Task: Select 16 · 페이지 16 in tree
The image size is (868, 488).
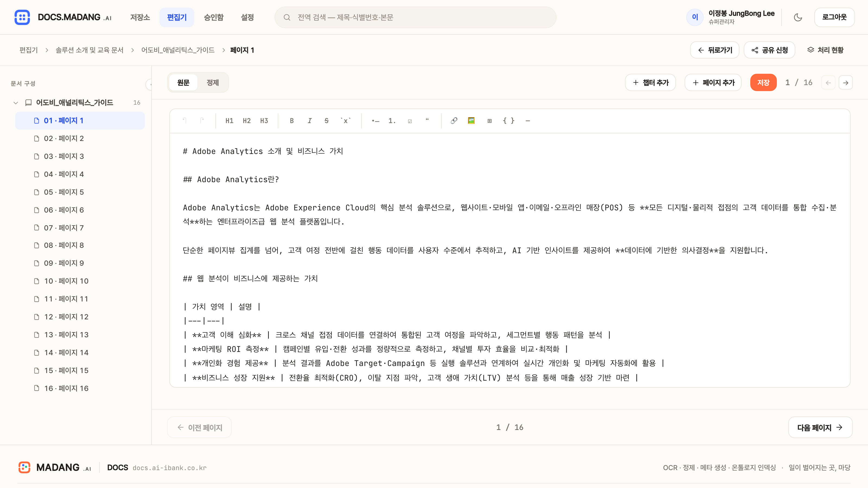Action: 80,388
